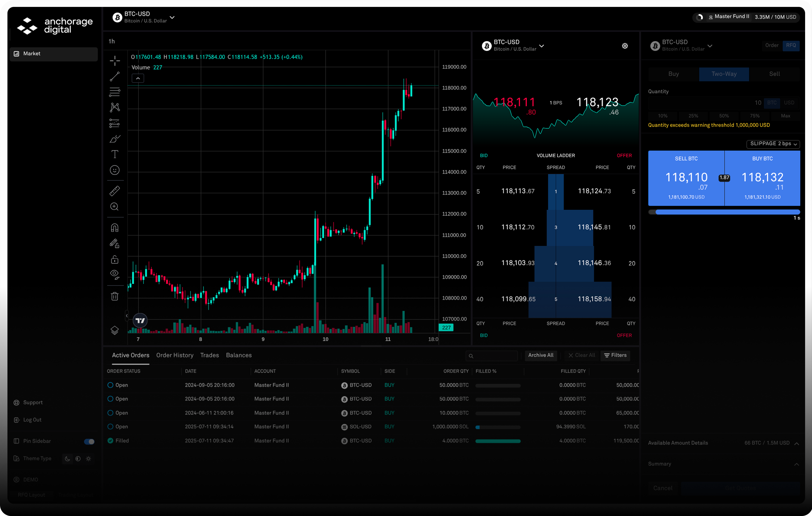
Task: Select Market in the left sidebar
Action: 53,53
